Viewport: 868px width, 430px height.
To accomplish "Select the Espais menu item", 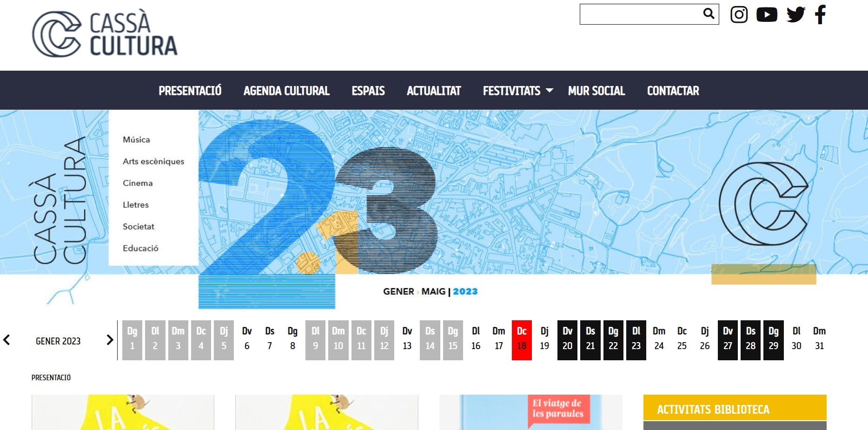I will coord(368,91).
